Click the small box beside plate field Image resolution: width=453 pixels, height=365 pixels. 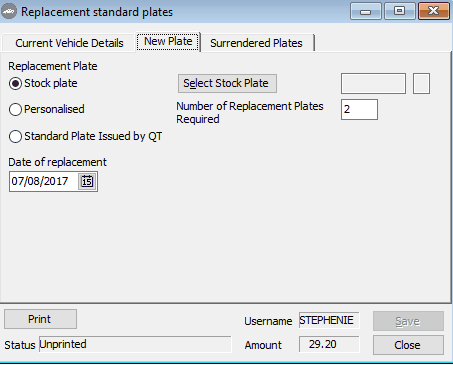pyautogui.click(x=421, y=84)
